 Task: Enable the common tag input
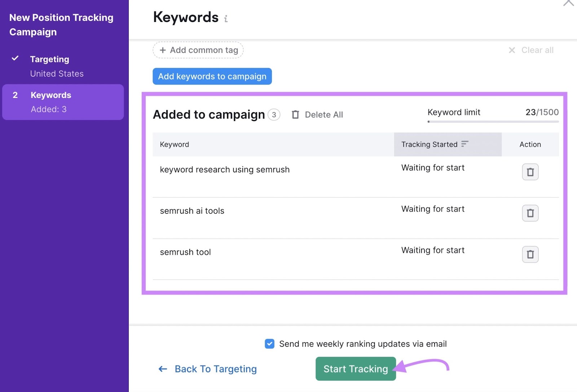click(x=198, y=50)
